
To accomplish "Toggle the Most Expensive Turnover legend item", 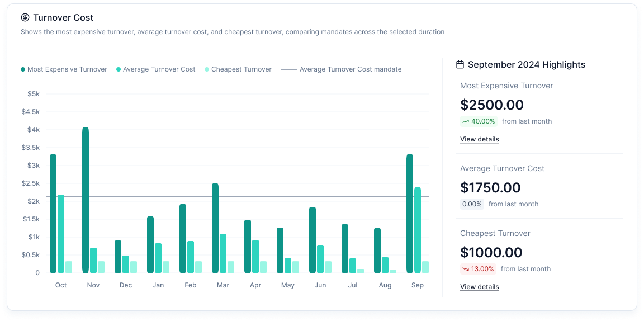I will pos(64,69).
